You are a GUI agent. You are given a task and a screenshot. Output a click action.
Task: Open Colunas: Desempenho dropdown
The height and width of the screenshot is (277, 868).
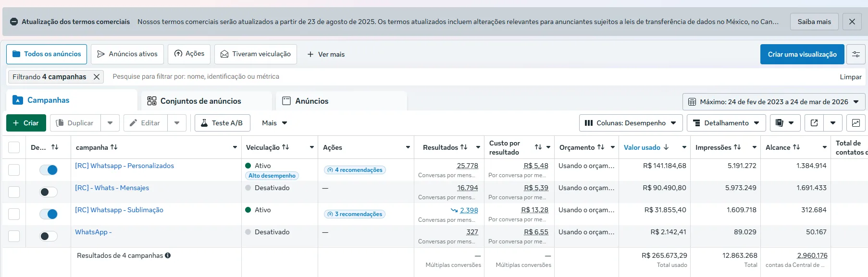click(x=631, y=123)
